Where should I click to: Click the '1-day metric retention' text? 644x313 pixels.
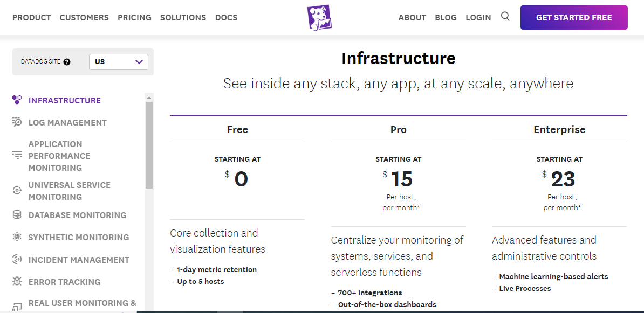coord(217,269)
